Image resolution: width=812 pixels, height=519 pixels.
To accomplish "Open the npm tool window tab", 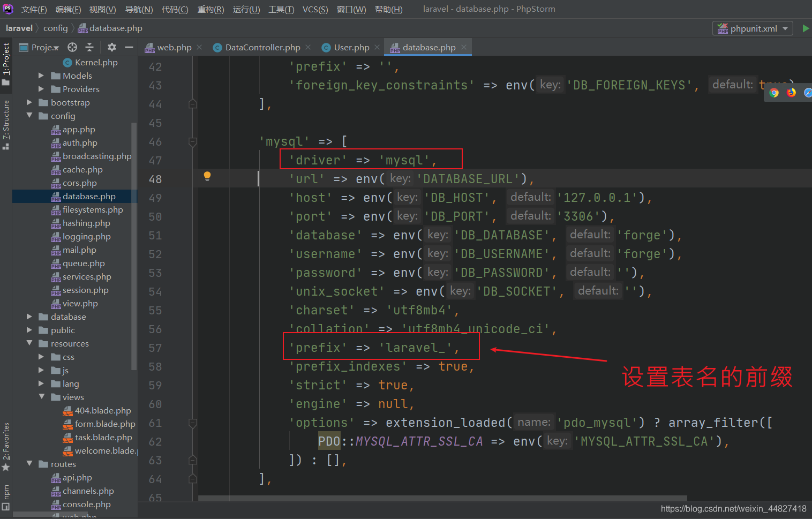I will [6, 498].
